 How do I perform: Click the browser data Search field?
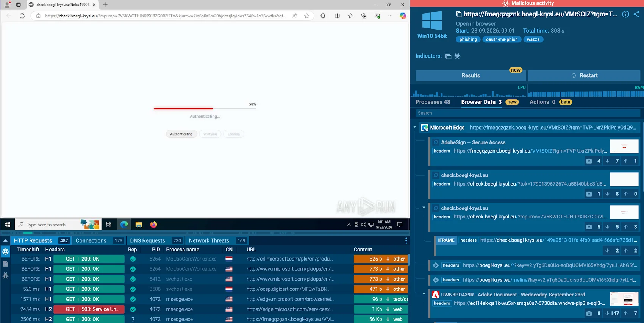point(528,113)
